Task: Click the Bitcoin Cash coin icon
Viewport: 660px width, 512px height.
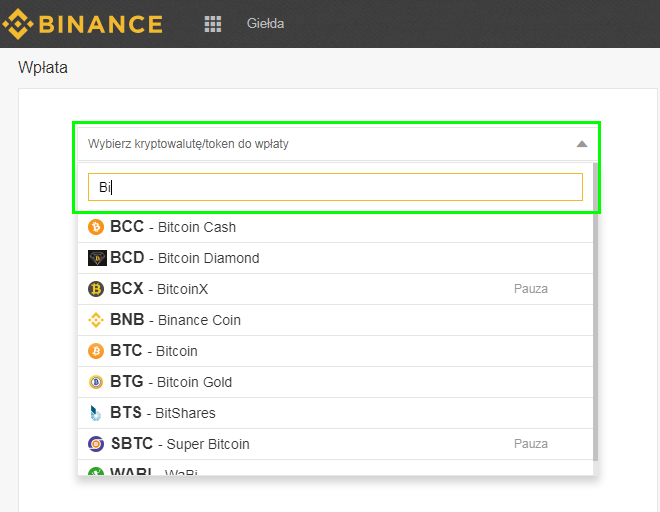Action: point(96,227)
